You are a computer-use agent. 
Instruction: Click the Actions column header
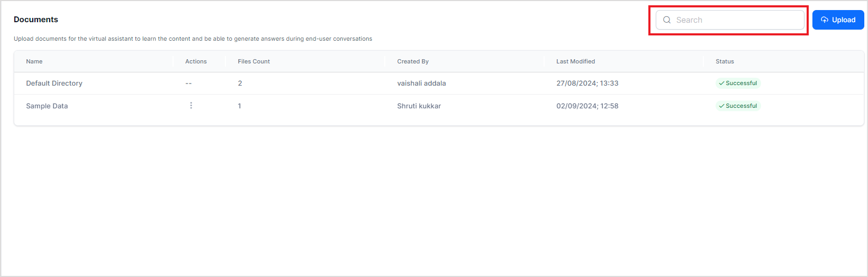[196, 62]
